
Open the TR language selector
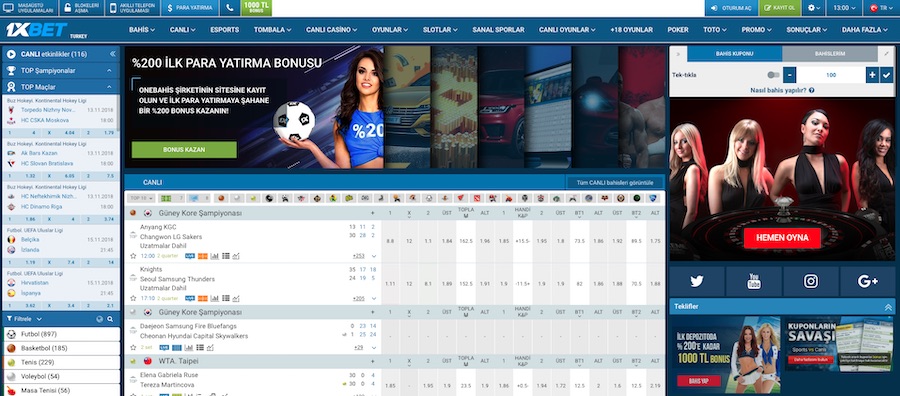point(878,8)
